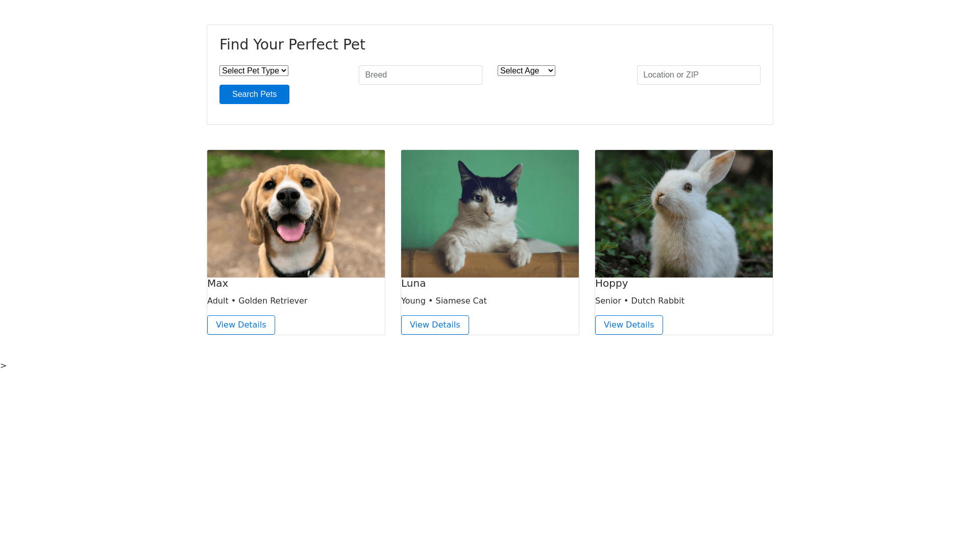Screen dimensions: 980x551
Task: View Details for Max
Action: (x=241, y=325)
